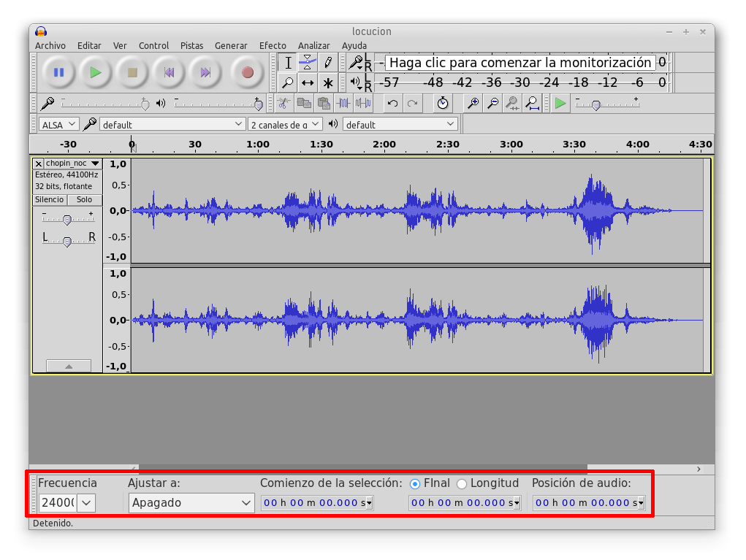
Task: Select the Time Shift arrows tool
Action: 308,83
